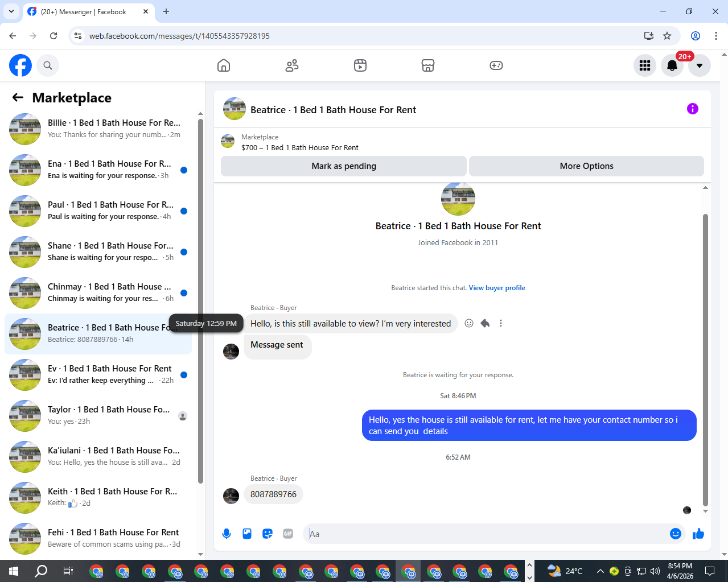Reply to Beatrice's availability message

[485, 323]
